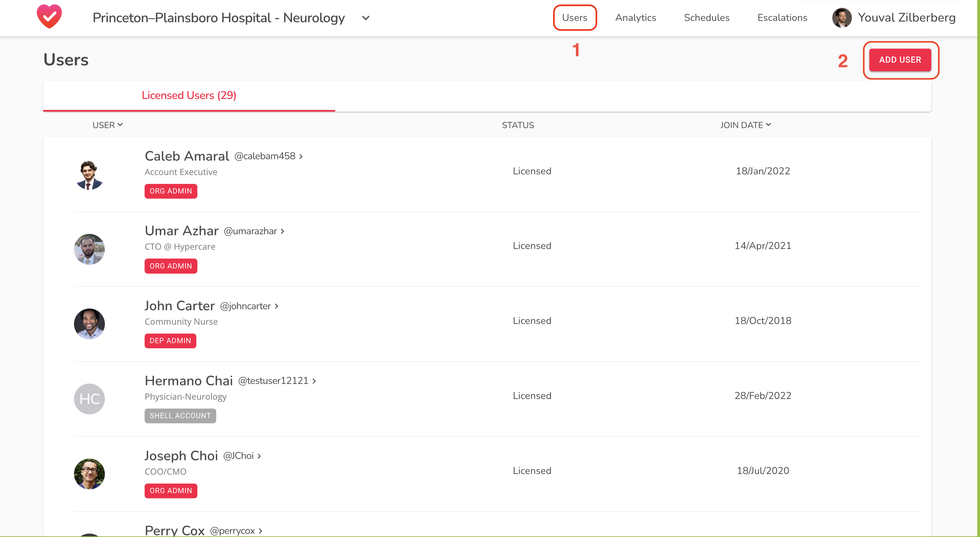Viewport: 980px width, 537px height.
Task: Click John Carter's DEP ADMIN badge
Action: coord(170,341)
